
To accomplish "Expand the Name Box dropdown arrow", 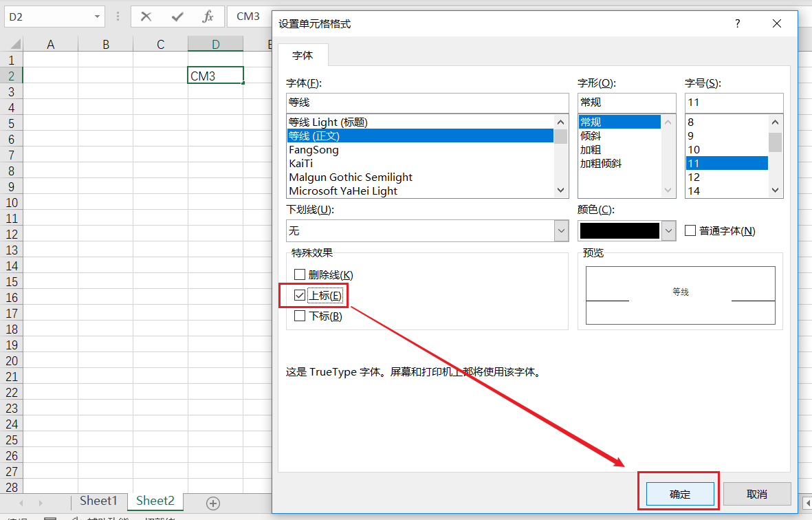I will click(97, 17).
